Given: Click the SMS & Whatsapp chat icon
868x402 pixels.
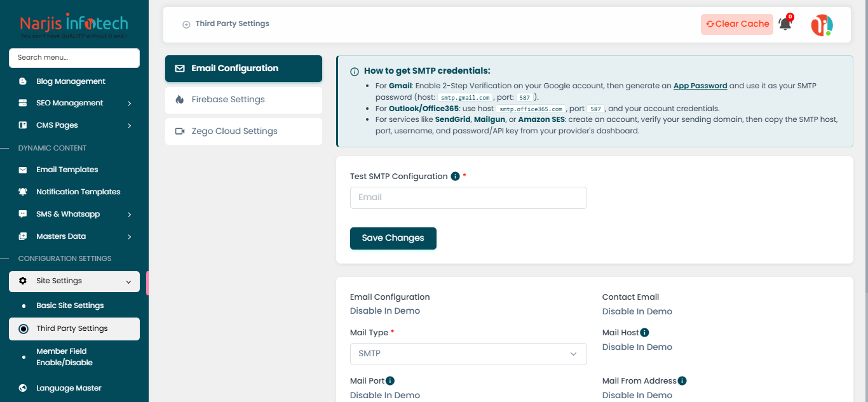Looking at the screenshot, I should (x=23, y=214).
